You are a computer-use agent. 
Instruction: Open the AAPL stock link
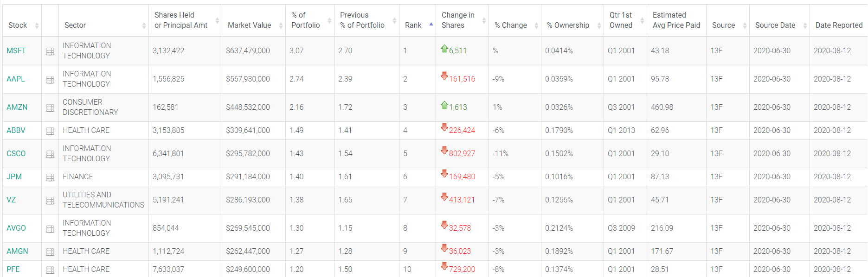coord(16,79)
